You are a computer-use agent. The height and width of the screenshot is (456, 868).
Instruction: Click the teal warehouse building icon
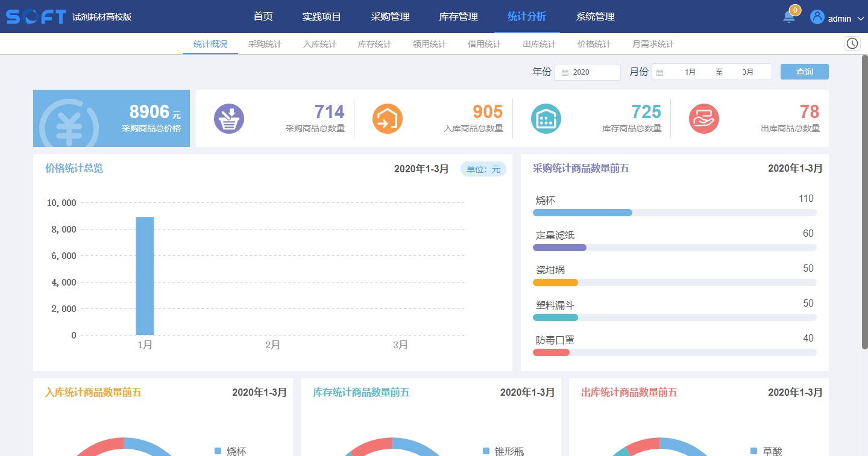[x=546, y=118]
